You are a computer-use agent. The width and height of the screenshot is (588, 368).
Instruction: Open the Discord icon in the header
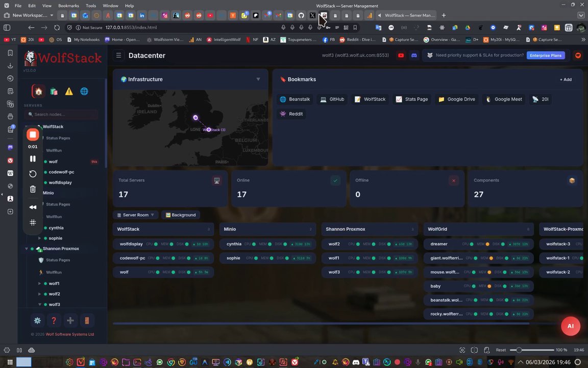414,55
